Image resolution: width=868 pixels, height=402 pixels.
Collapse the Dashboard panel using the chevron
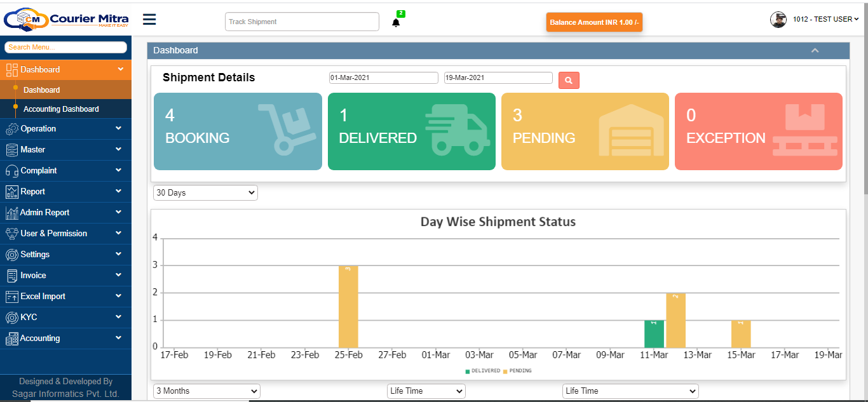click(815, 50)
